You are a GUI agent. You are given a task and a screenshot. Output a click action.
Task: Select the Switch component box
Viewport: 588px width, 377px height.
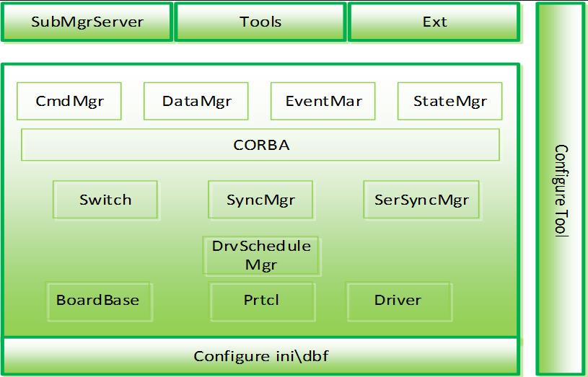[105, 200]
